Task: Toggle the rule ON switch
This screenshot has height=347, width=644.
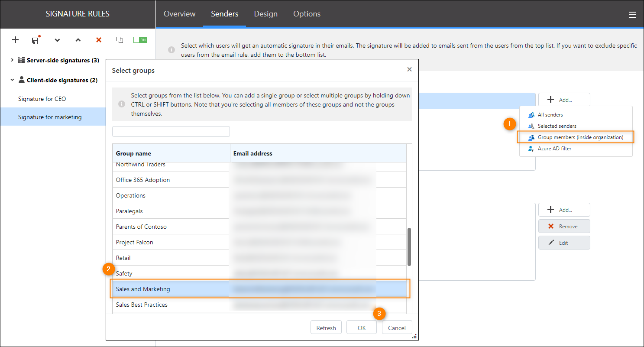Action: (140, 40)
